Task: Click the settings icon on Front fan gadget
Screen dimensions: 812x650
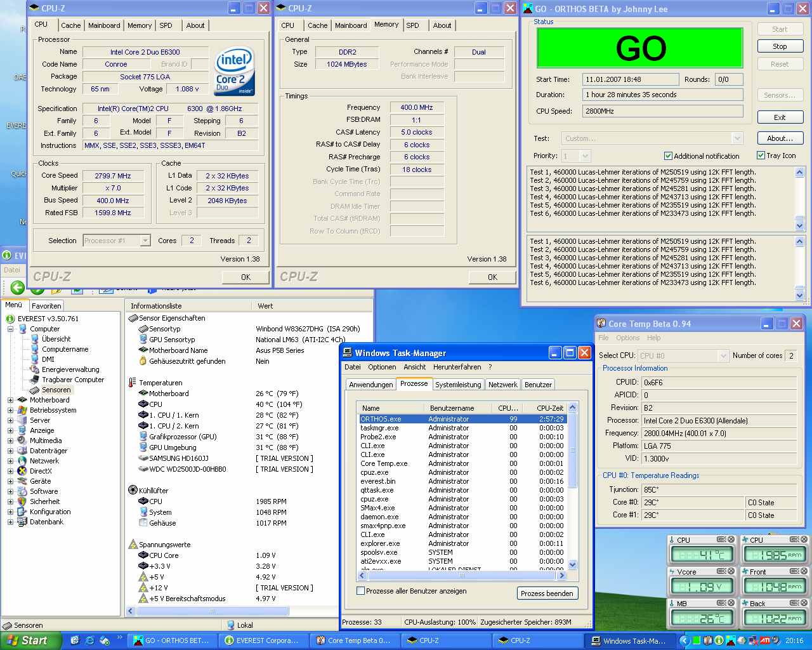Action: click(793, 571)
